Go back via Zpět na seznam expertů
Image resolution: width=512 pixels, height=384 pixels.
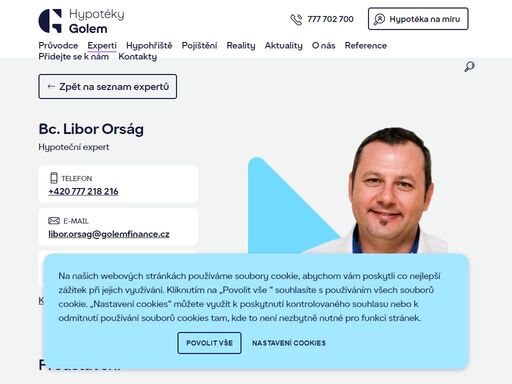108,87
